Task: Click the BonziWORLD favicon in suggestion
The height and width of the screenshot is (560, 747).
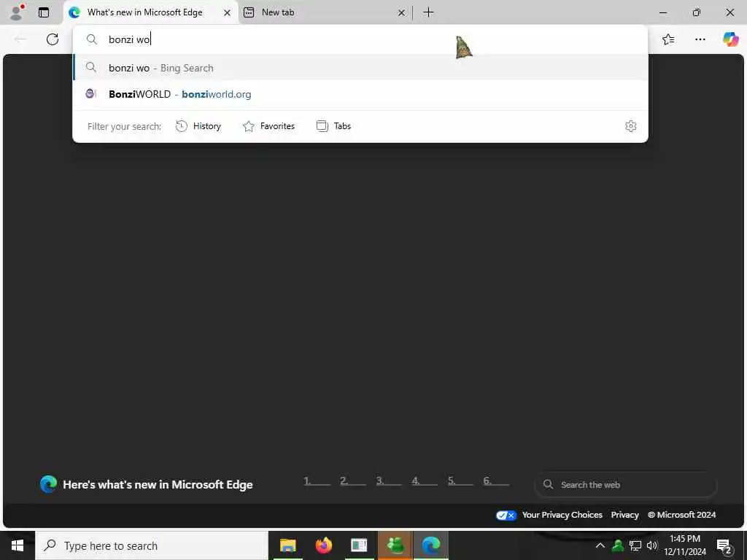Action: pos(90,94)
